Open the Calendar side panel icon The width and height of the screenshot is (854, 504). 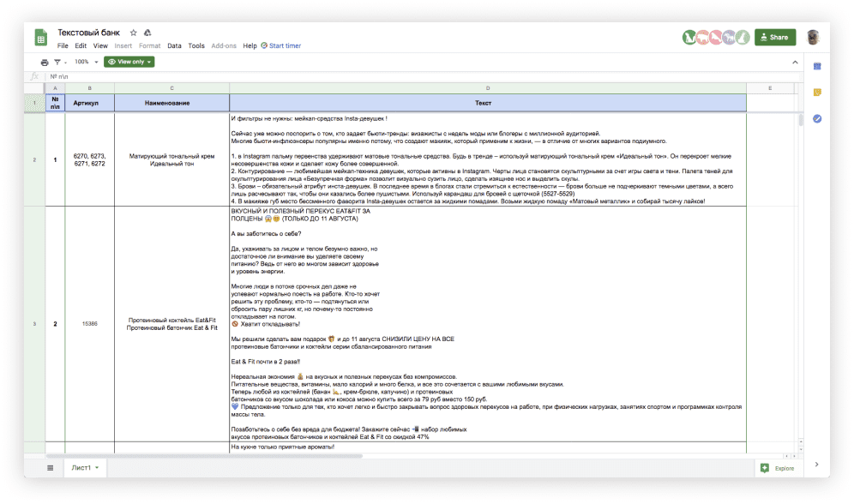(x=817, y=66)
